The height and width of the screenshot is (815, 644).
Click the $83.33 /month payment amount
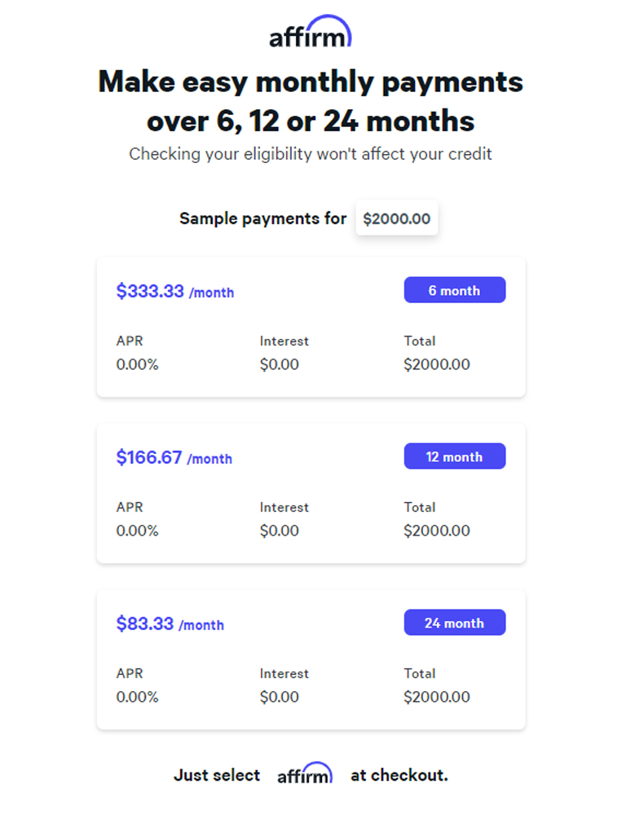pos(170,624)
